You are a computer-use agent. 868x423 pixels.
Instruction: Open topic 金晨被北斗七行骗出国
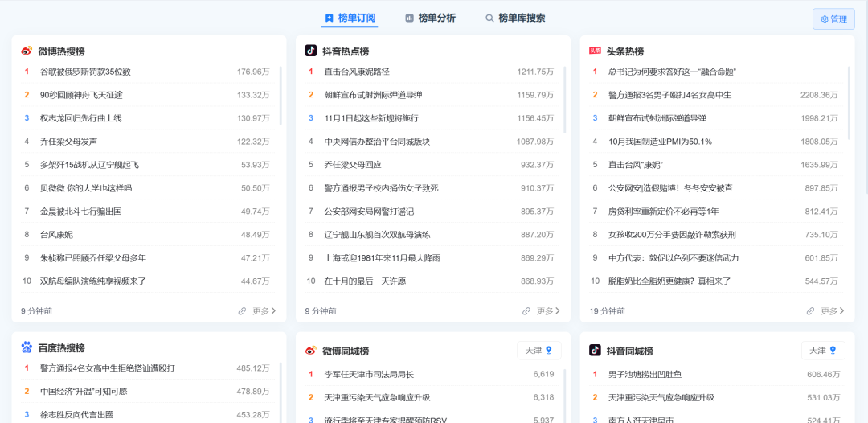pyautogui.click(x=81, y=211)
